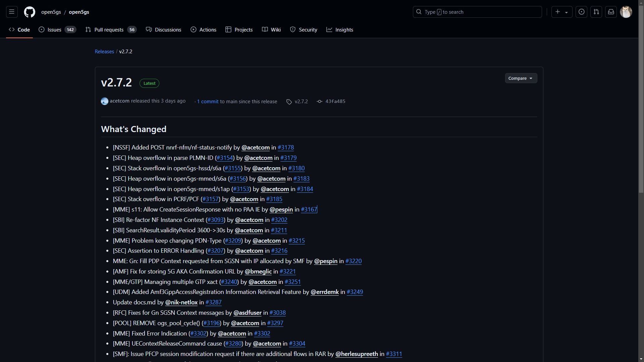
Task: Switch to the Actions tab
Action: tap(203, 30)
